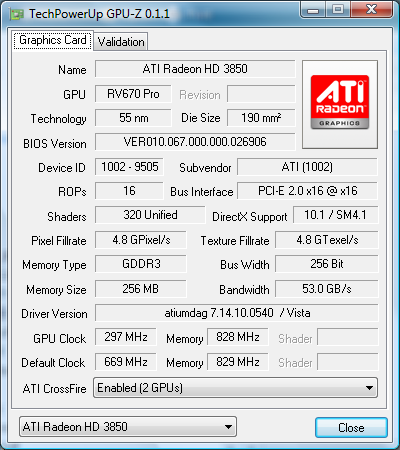This screenshot has height=450, width=400.
Task: Click the GPU Clock label
Action: [x=60, y=339]
